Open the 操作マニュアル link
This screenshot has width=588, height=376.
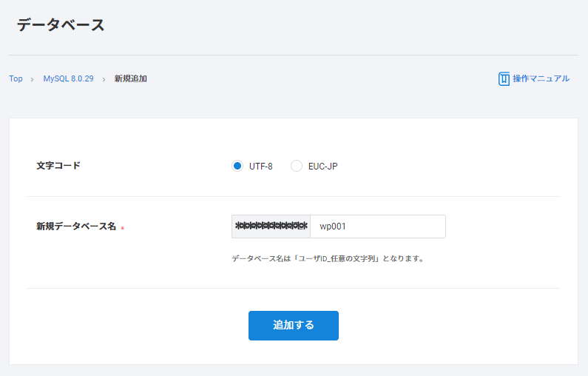tap(541, 78)
